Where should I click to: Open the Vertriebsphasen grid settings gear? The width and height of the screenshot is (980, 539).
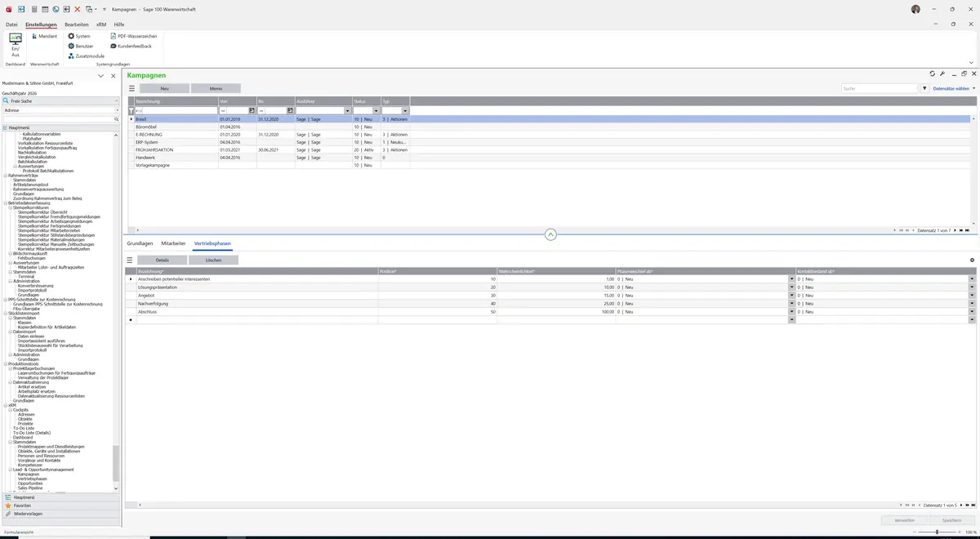972,260
